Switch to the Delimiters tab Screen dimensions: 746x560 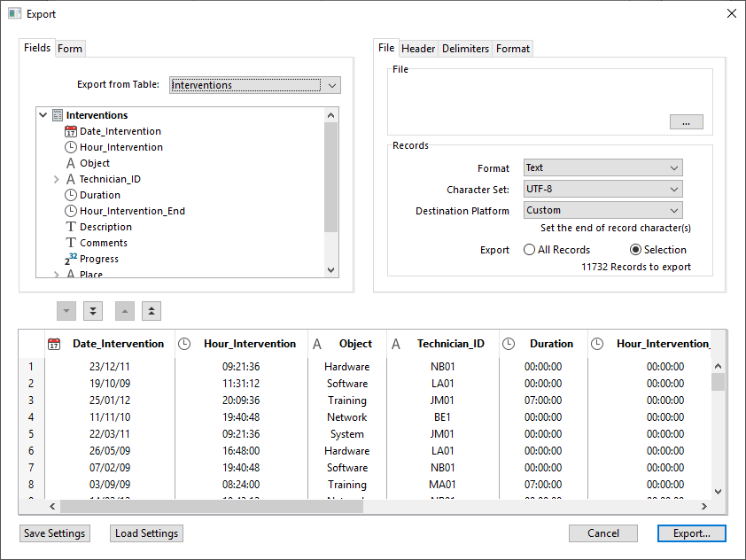465,49
